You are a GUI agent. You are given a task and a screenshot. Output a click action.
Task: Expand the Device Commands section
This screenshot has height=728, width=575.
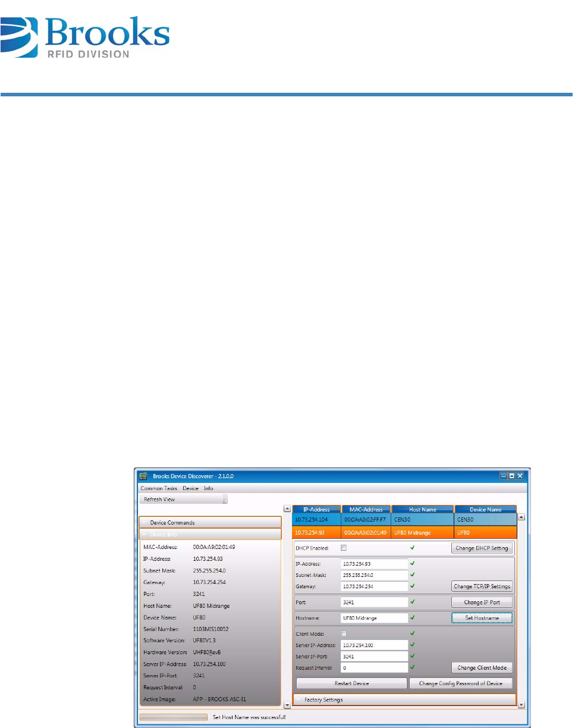pyautogui.click(x=210, y=522)
